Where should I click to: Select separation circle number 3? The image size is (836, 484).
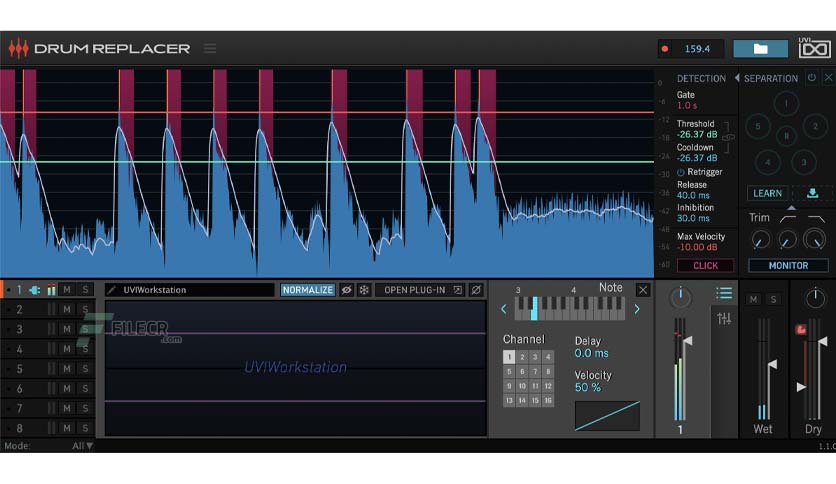803,162
